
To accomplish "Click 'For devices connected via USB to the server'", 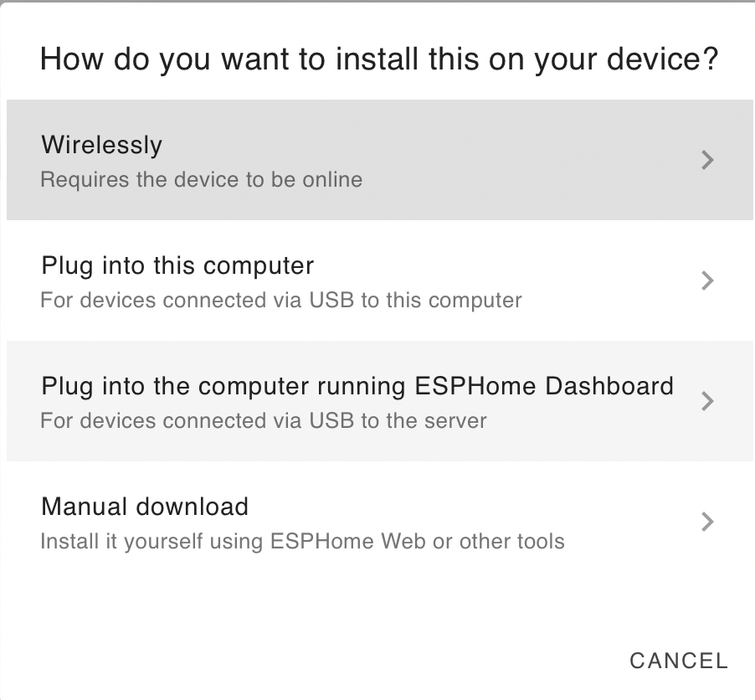I will [264, 420].
